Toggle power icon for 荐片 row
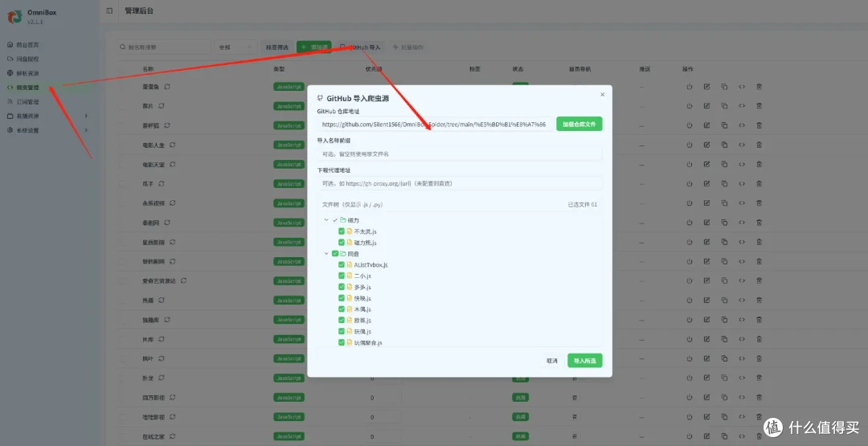868x446 pixels. pos(690,106)
